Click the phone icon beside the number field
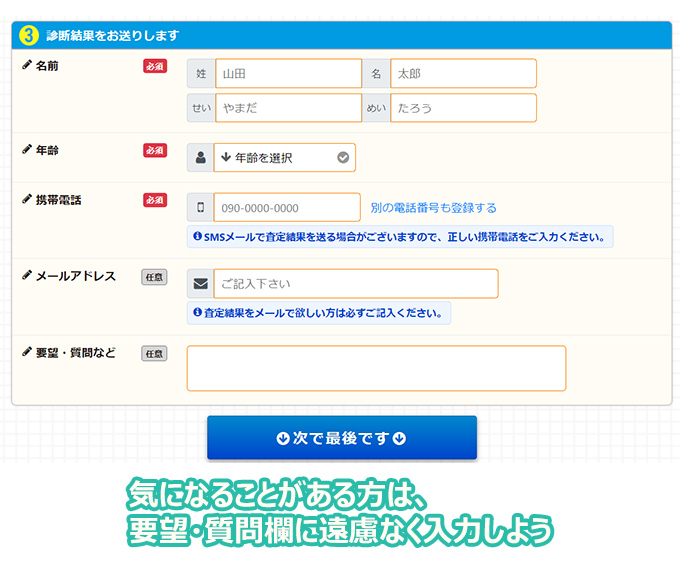This screenshot has height=569, width=680. click(200, 207)
